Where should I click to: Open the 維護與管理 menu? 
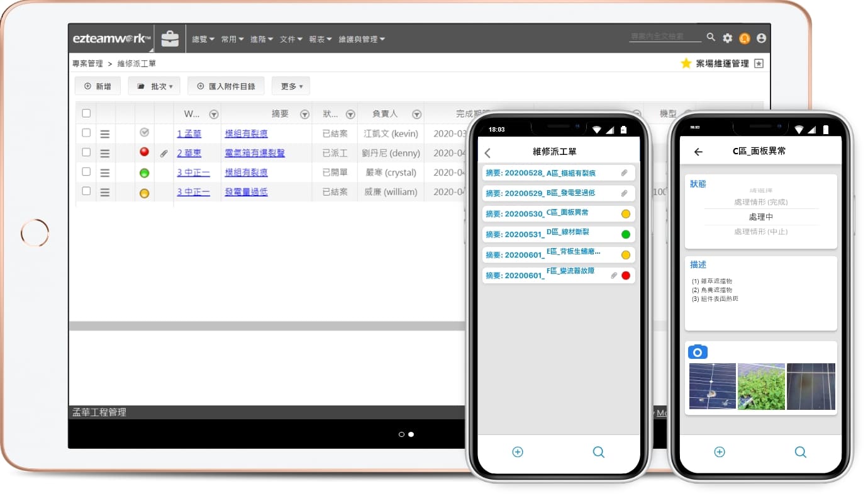pos(361,39)
